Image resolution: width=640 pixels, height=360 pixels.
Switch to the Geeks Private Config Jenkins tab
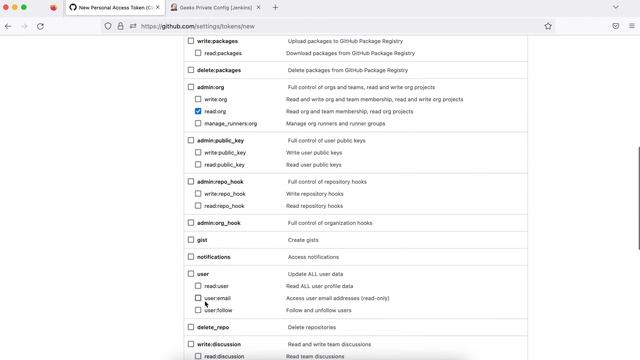pyautogui.click(x=216, y=7)
